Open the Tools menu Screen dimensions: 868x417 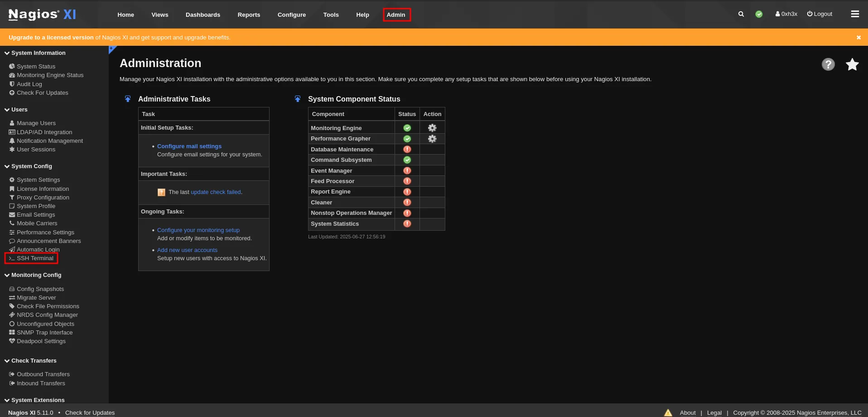click(331, 15)
